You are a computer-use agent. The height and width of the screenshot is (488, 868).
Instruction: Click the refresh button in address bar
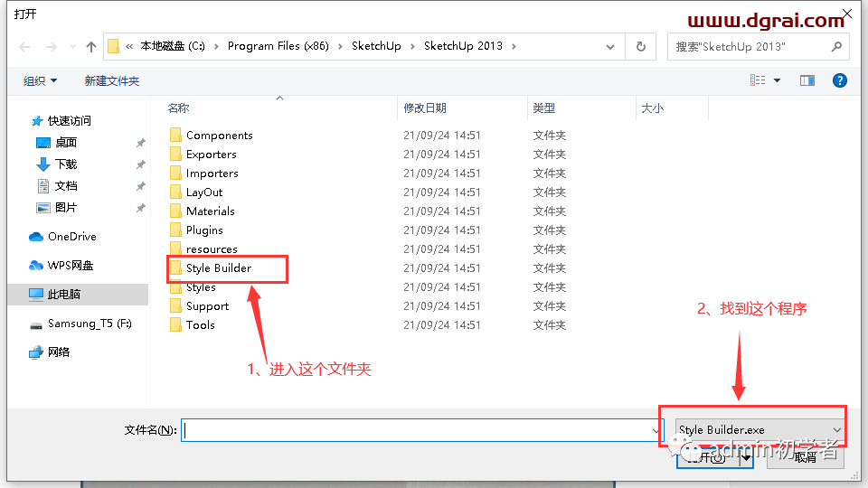pos(641,46)
